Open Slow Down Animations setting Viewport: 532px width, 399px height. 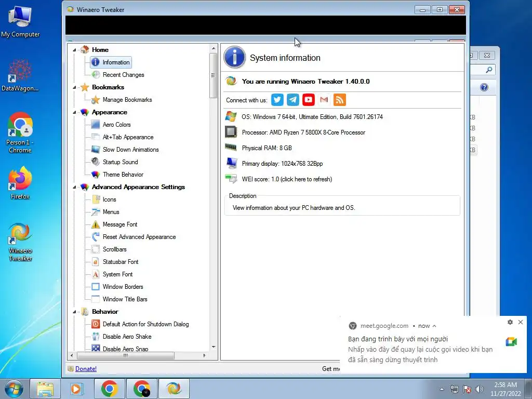click(130, 150)
